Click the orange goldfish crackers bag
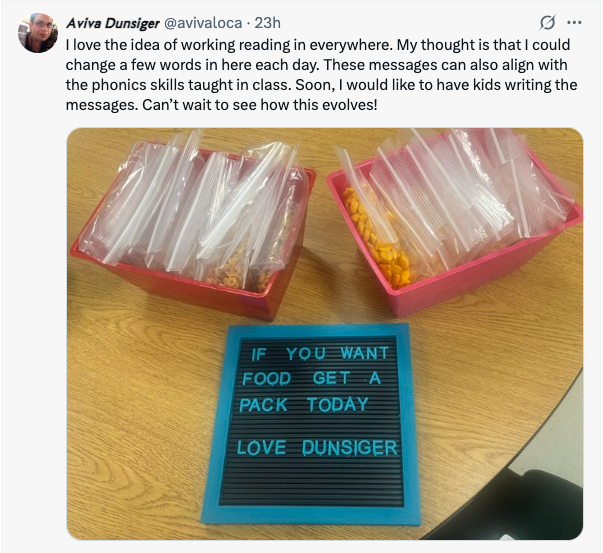Image resolution: width=603 pixels, height=553 pixels. coord(379,238)
